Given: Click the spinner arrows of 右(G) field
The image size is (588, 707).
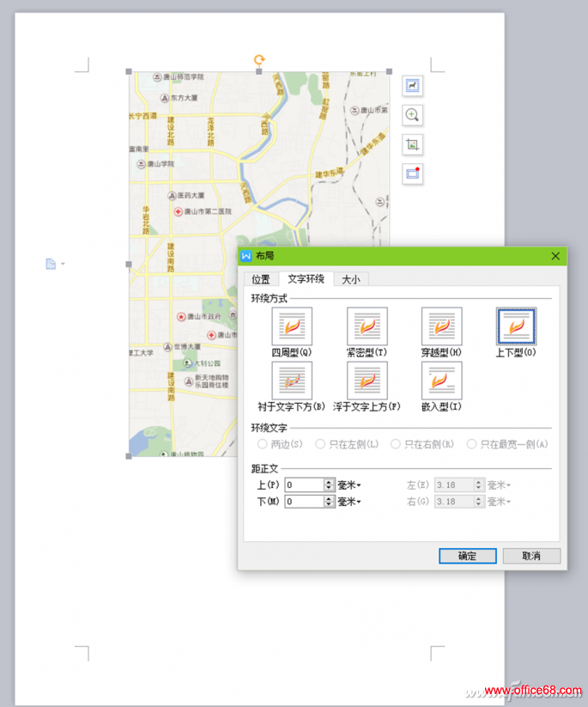Looking at the screenshot, I should pyautogui.click(x=478, y=501).
